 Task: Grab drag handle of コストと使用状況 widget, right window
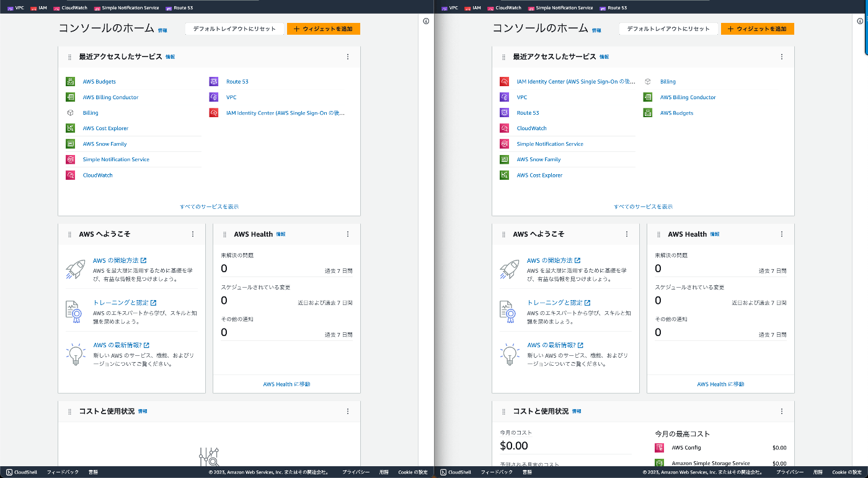pos(504,412)
